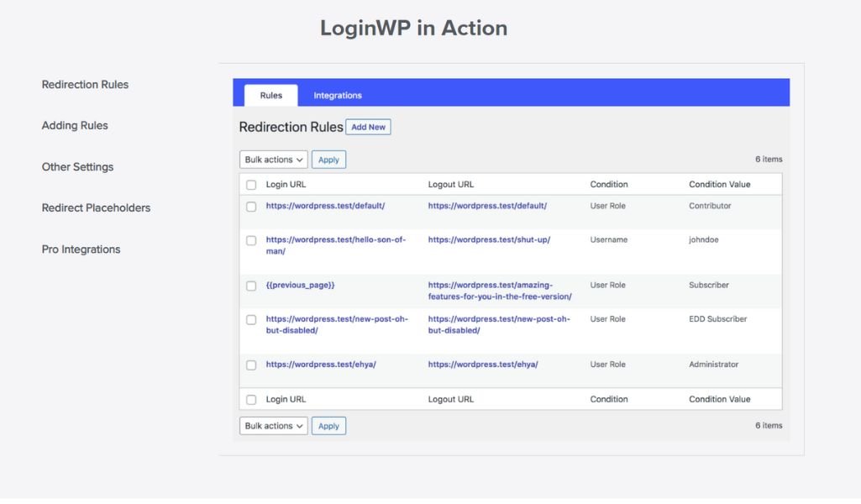Click the Redirection Rules page heading
861x504 pixels.
coord(291,128)
